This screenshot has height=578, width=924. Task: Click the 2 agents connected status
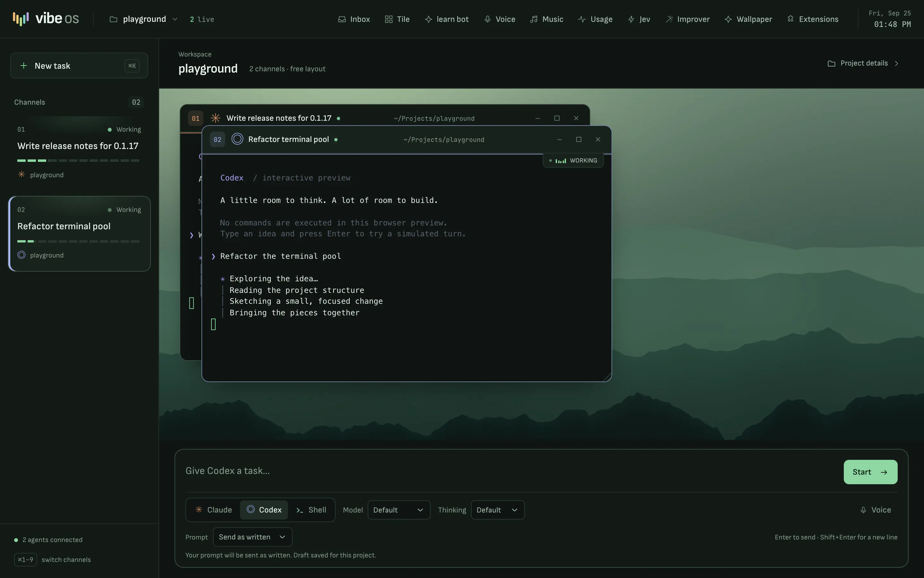coord(48,540)
